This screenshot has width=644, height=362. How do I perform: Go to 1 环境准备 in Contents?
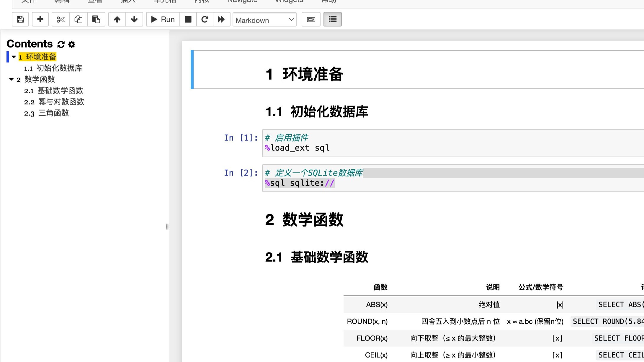pos(37,57)
